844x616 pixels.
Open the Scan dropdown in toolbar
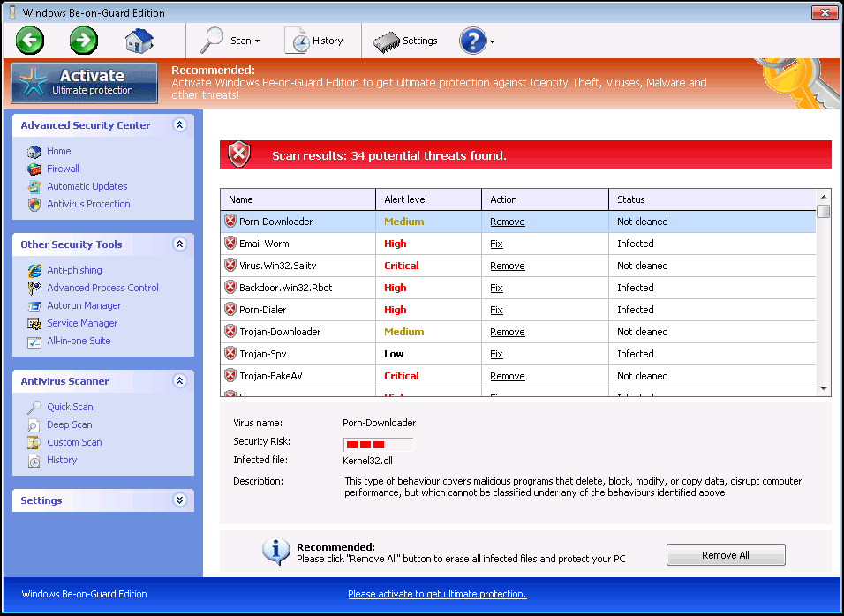pyautogui.click(x=231, y=41)
